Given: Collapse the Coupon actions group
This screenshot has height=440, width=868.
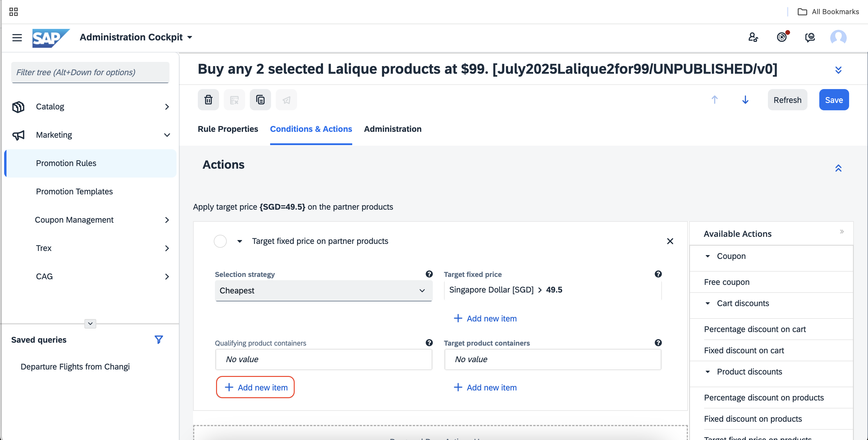Looking at the screenshot, I should 708,256.
